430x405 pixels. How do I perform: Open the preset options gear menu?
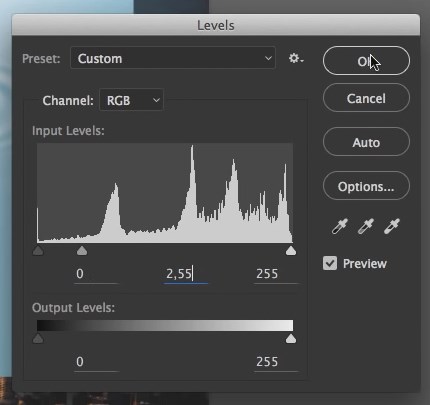(296, 58)
